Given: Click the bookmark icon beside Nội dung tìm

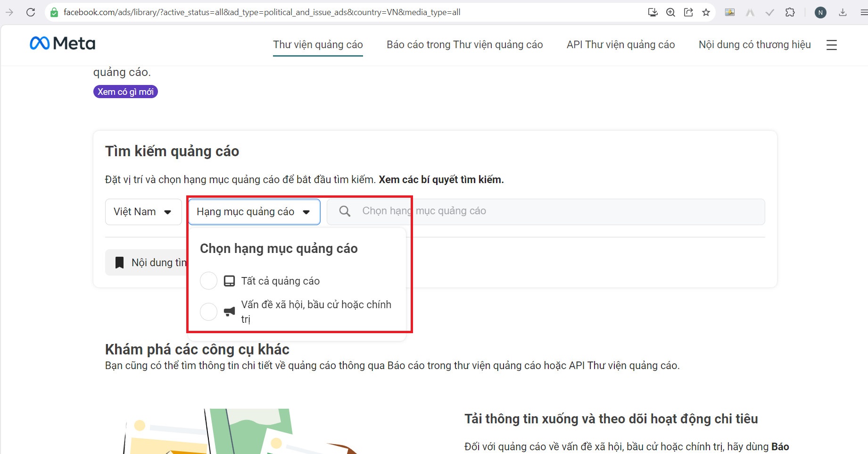Looking at the screenshot, I should (x=120, y=262).
